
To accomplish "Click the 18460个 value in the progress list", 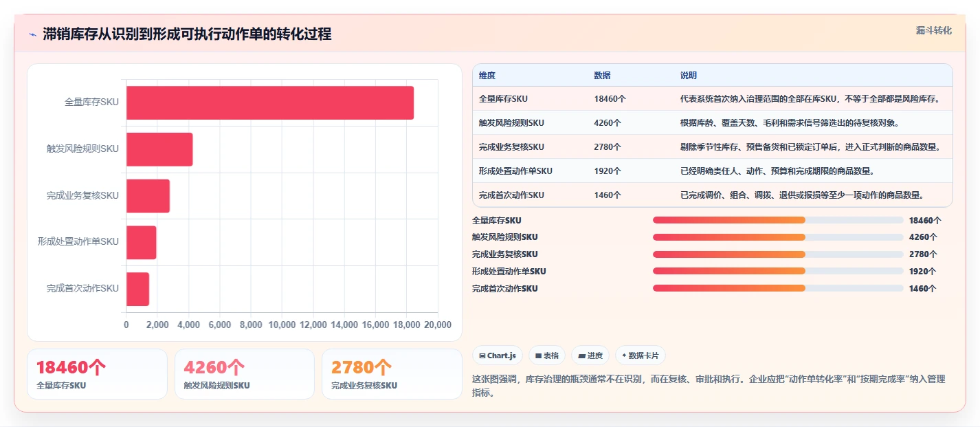I will 925,221.
